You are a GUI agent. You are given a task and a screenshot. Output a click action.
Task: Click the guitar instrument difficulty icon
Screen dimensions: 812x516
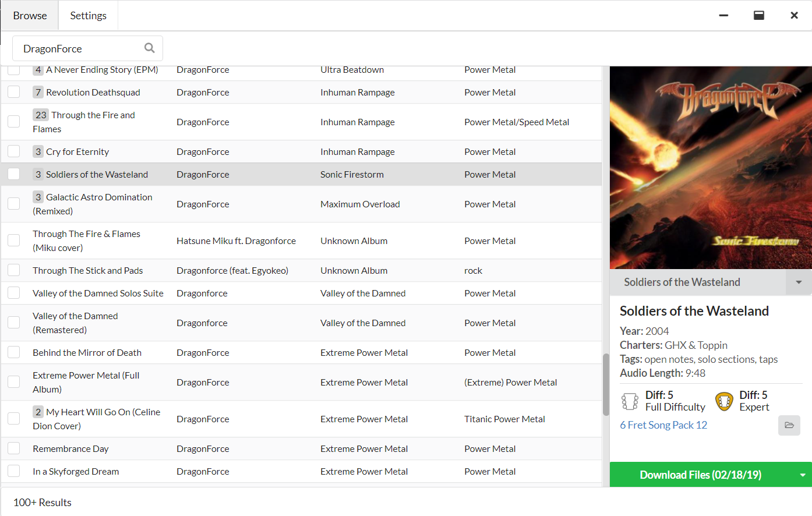(724, 401)
